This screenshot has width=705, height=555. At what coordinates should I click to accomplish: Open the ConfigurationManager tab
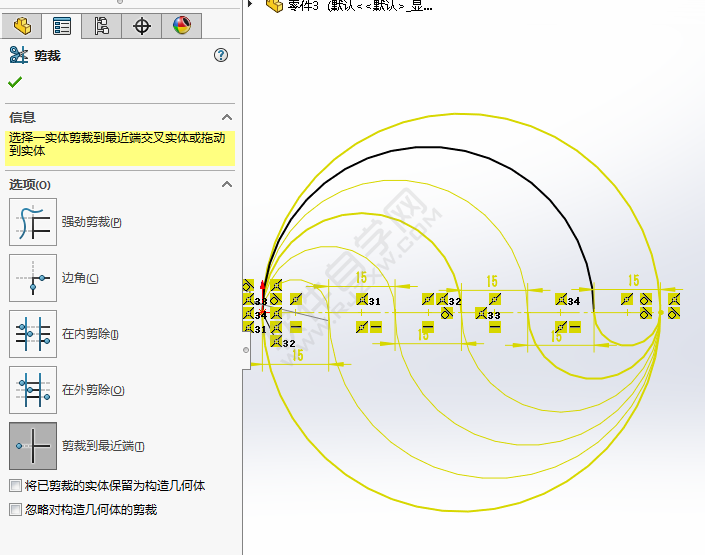click(101, 26)
